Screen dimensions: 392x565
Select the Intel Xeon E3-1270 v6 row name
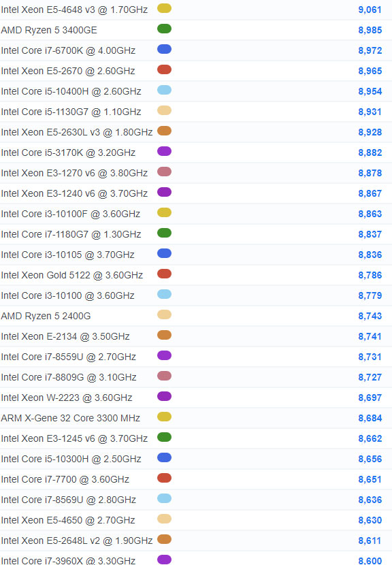click(x=74, y=173)
